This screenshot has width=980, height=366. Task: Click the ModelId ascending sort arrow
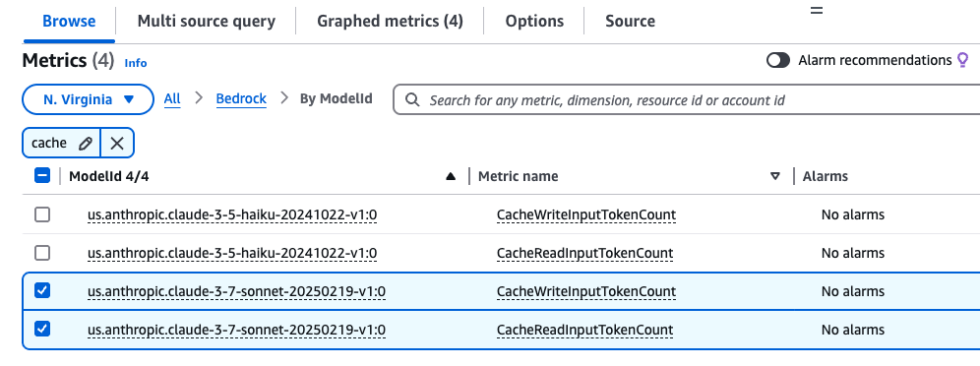click(451, 177)
